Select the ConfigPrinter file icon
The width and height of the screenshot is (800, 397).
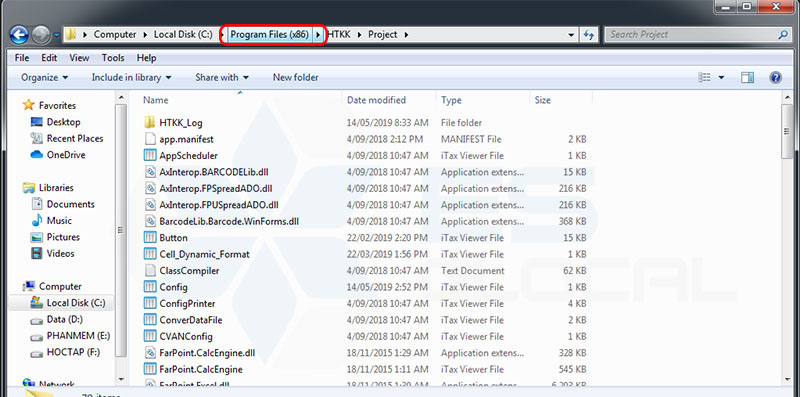coord(149,304)
